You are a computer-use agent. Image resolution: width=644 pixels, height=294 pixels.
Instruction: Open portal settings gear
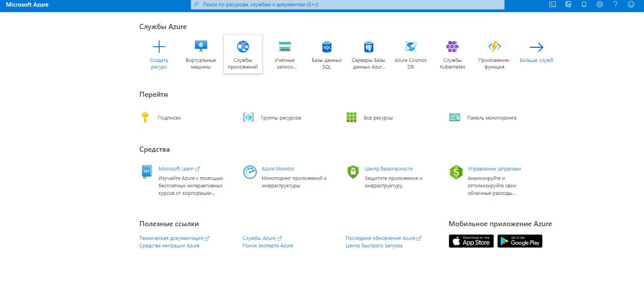(x=600, y=5)
